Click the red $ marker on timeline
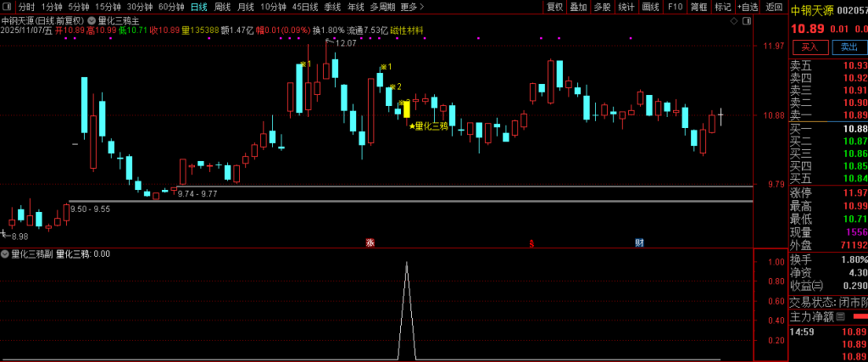 click(531, 243)
